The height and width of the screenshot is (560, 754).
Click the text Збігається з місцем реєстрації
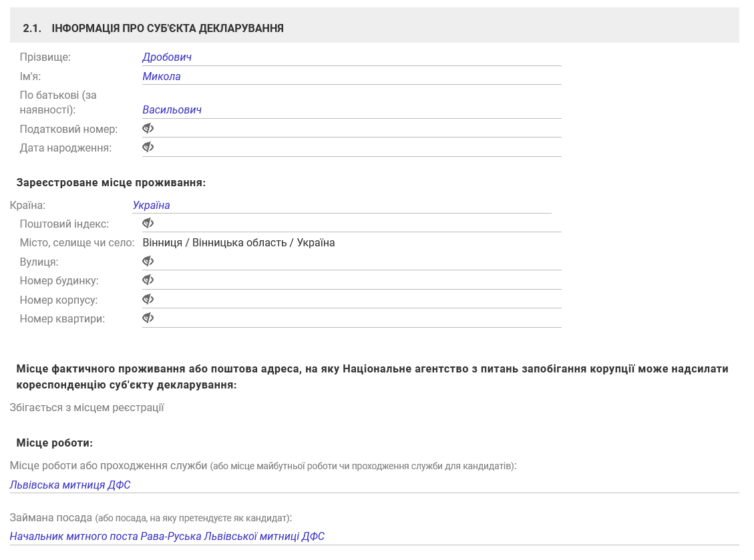(x=87, y=407)
